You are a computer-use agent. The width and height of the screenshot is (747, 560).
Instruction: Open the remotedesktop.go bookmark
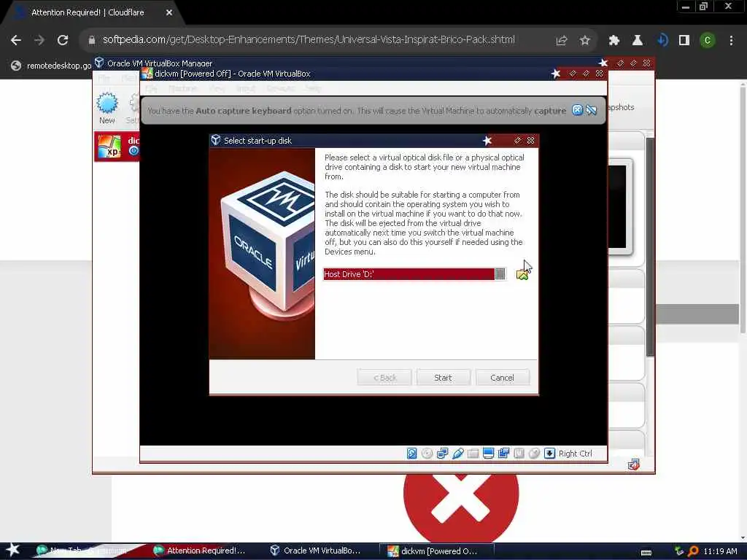[x=51, y=66]
